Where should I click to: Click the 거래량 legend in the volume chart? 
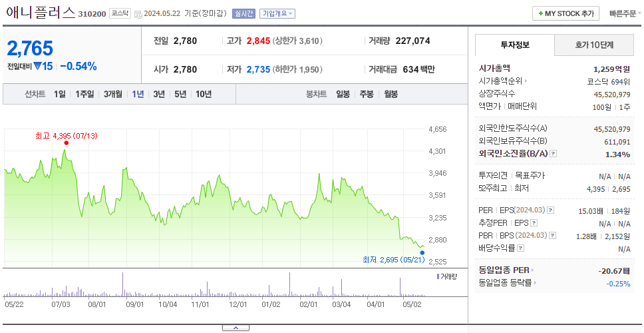coord(447,276)
